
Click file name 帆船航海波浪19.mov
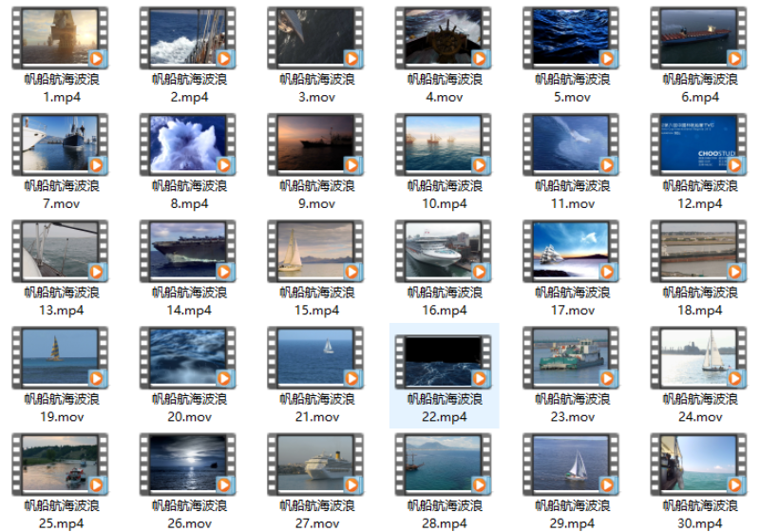(x=62, y=408)
